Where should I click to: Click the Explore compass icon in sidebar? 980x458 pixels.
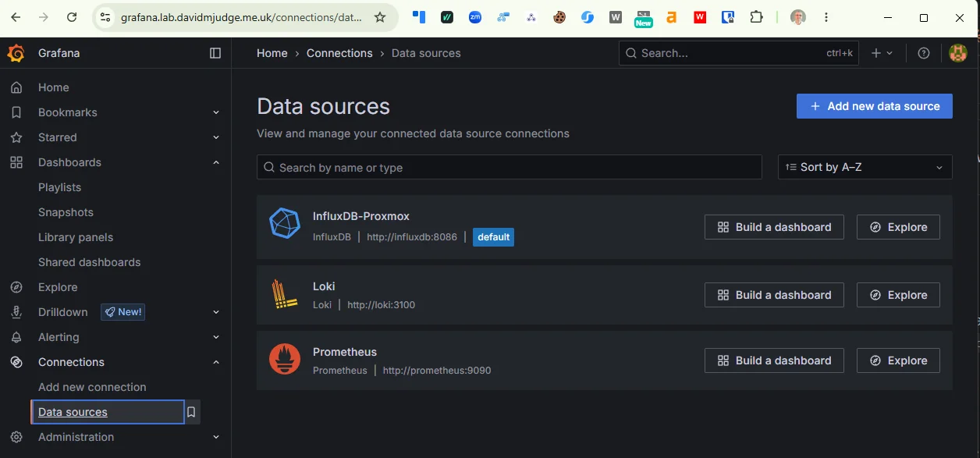pos(16,287)
